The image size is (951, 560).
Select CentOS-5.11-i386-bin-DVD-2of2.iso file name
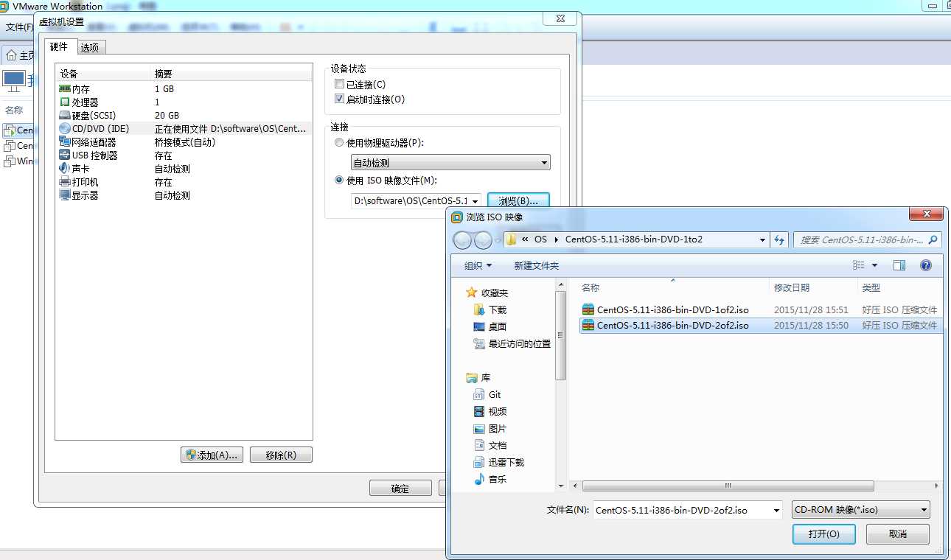673,326
